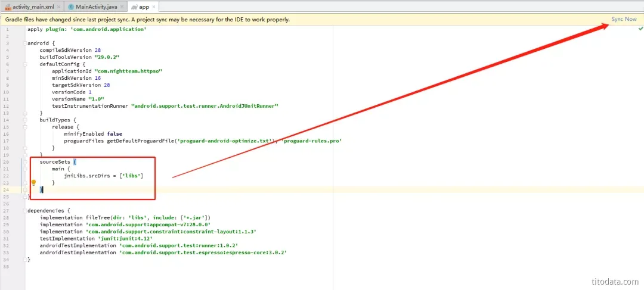Image resolution: width=644 pixels, height=290 pixels.
Task: Click the constraint-layout:1.1.3 dependency string
Action: click(171, 231)
